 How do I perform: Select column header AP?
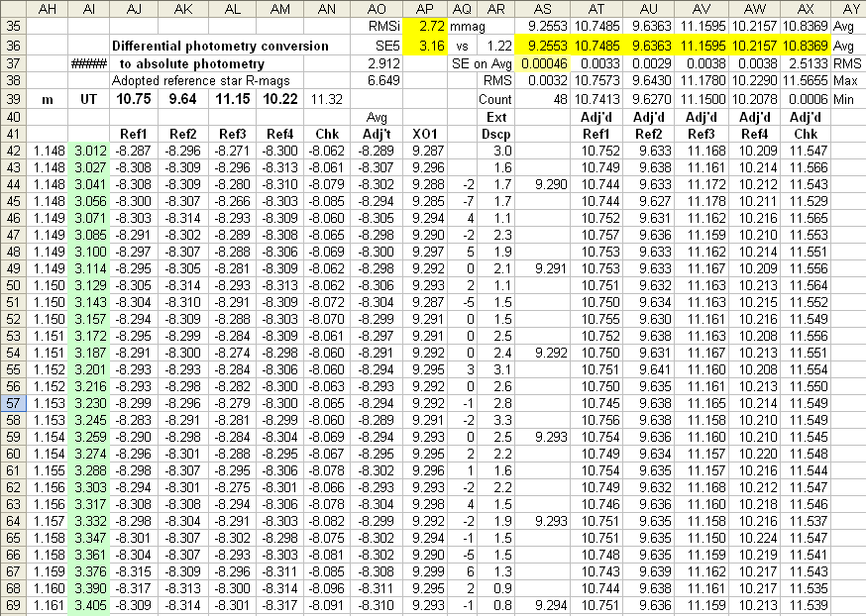pyautogui.click(x=425, y=9)
